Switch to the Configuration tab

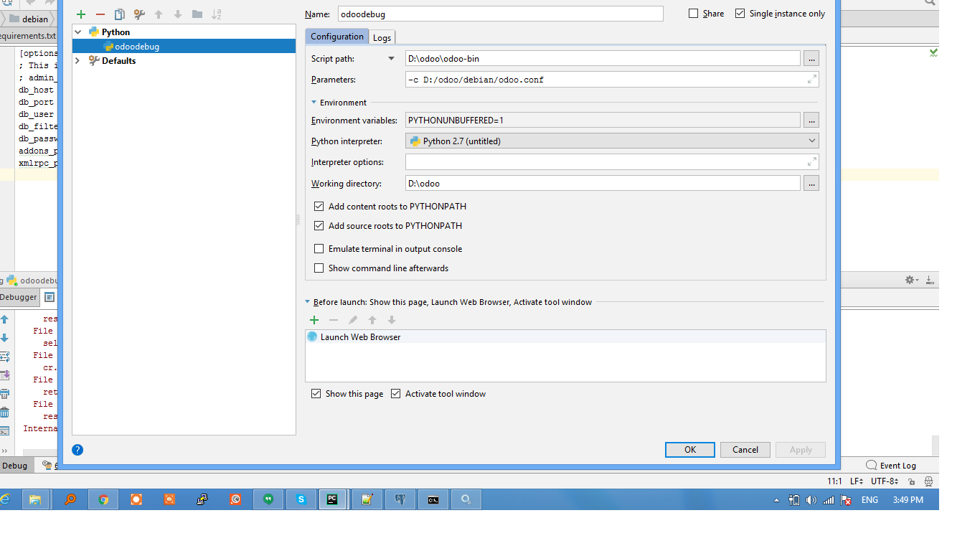tap(337, 37)
